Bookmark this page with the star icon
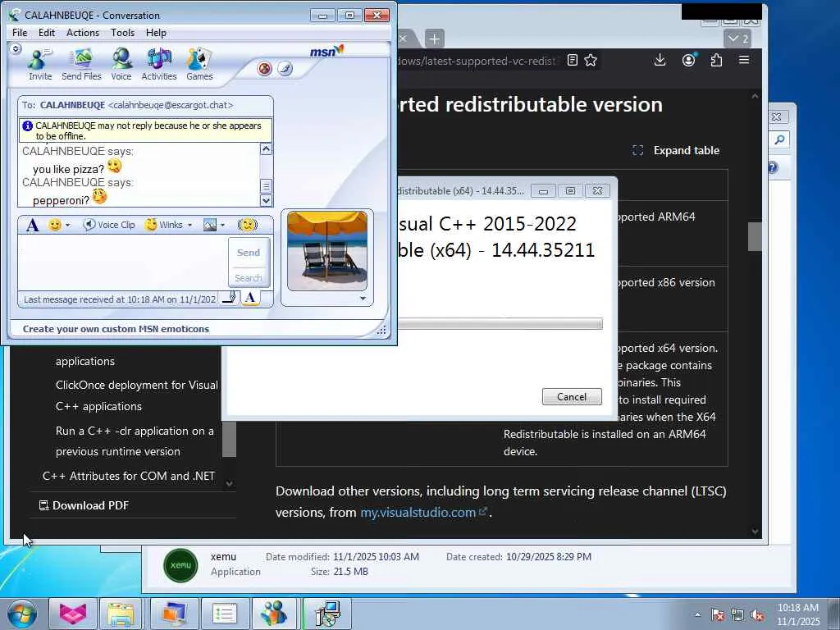 tap(591, 60)
